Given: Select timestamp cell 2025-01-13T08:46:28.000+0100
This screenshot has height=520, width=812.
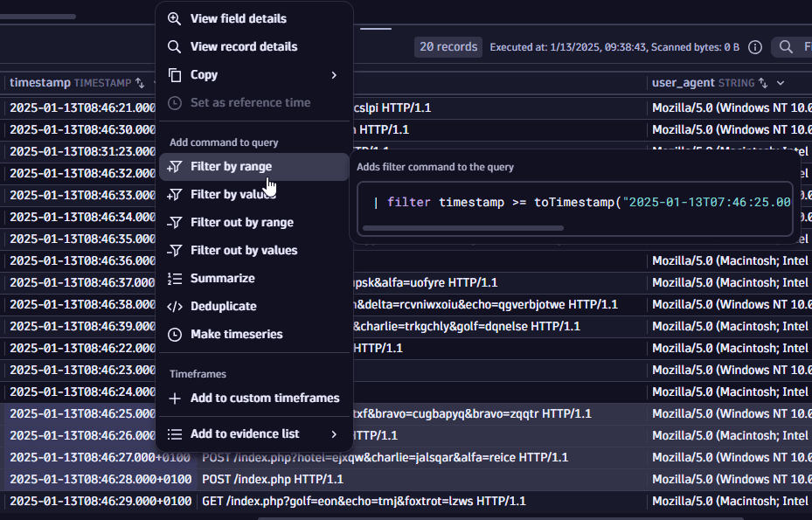Looking at the screenshot, I should (x=101, y=480).
